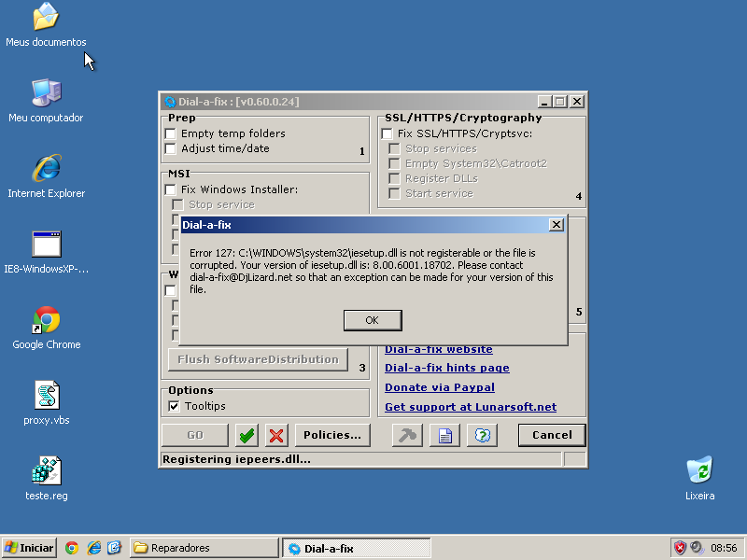Click red X uncheck-all button

pos(276,435)
